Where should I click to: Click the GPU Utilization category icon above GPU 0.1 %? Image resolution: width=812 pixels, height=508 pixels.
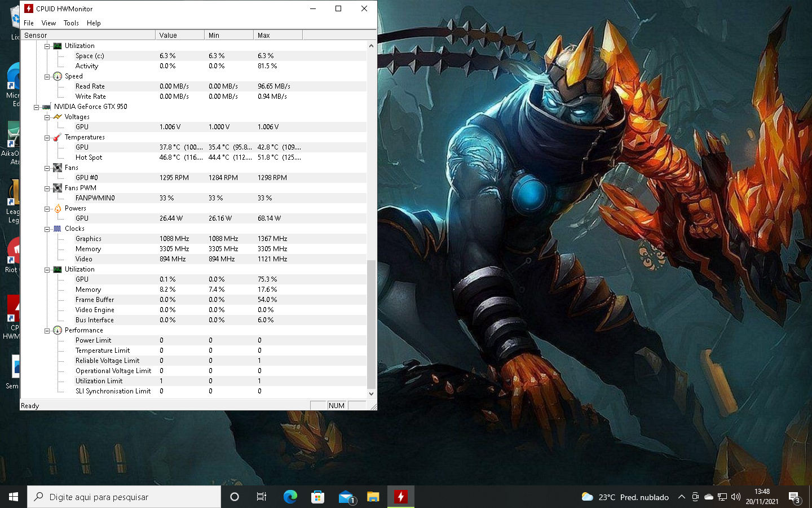pyautogui.click(x=58, y=269)
